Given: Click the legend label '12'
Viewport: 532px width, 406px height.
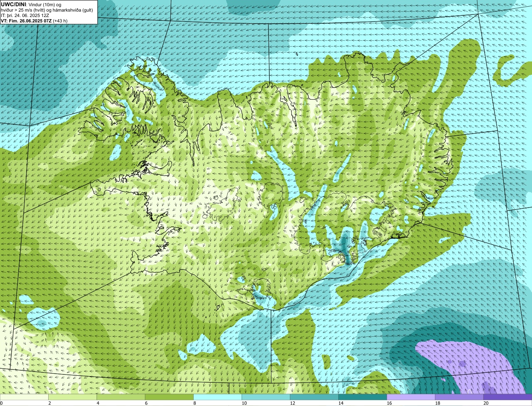Looking at the screenshot, I should (293, 403).
